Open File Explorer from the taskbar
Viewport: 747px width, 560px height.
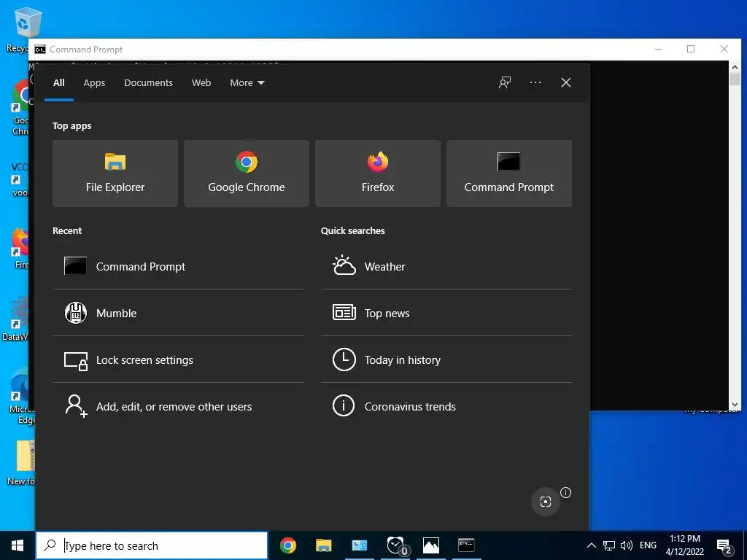click(x=323, y=545)
